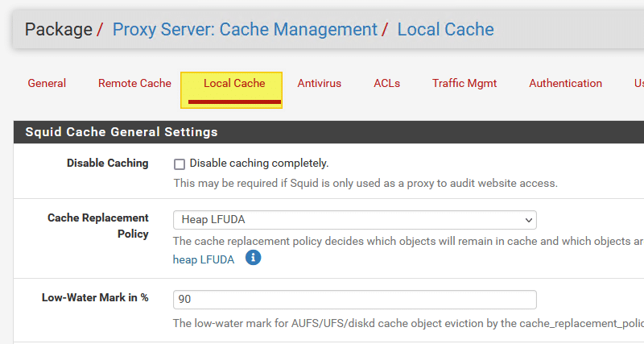Focus the Low-Water Mark percentage field

pos(354,299)
